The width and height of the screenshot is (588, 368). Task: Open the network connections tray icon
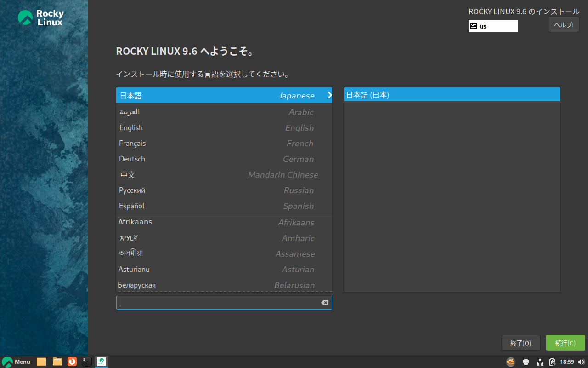[540, 362]
